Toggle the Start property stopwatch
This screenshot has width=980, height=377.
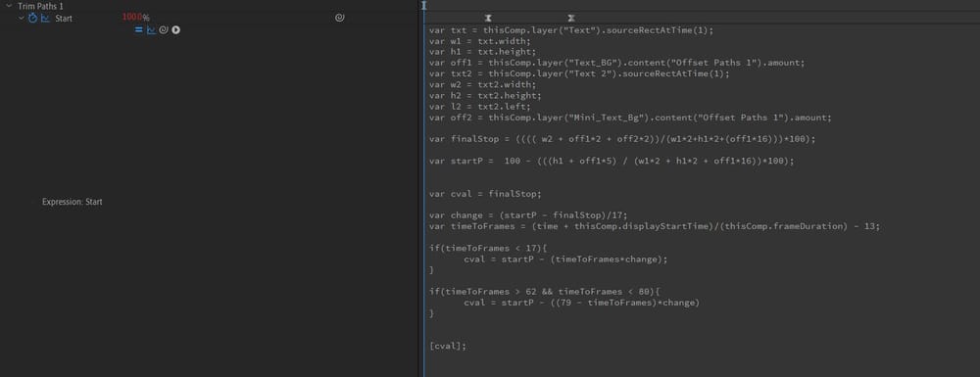click(x=33, y=18)
